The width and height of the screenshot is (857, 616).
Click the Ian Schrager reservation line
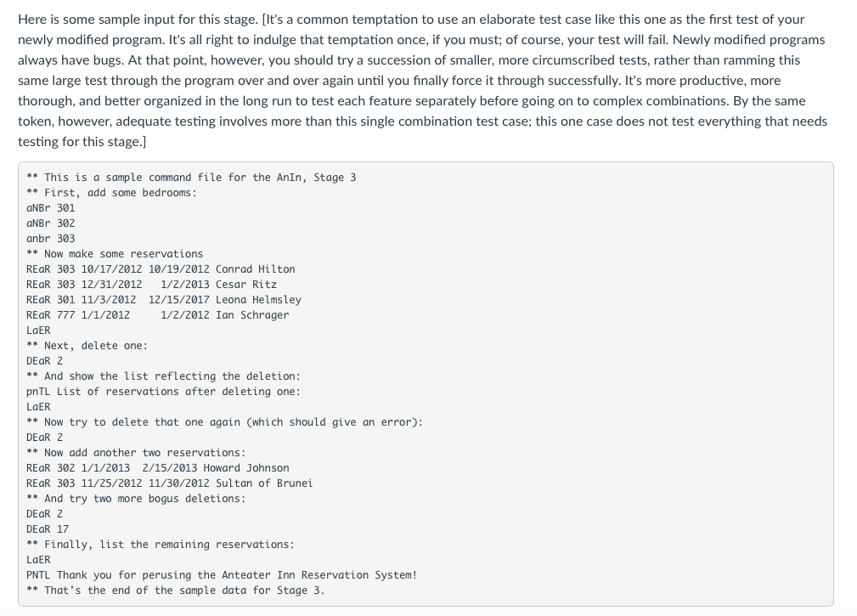click(157, 315)
